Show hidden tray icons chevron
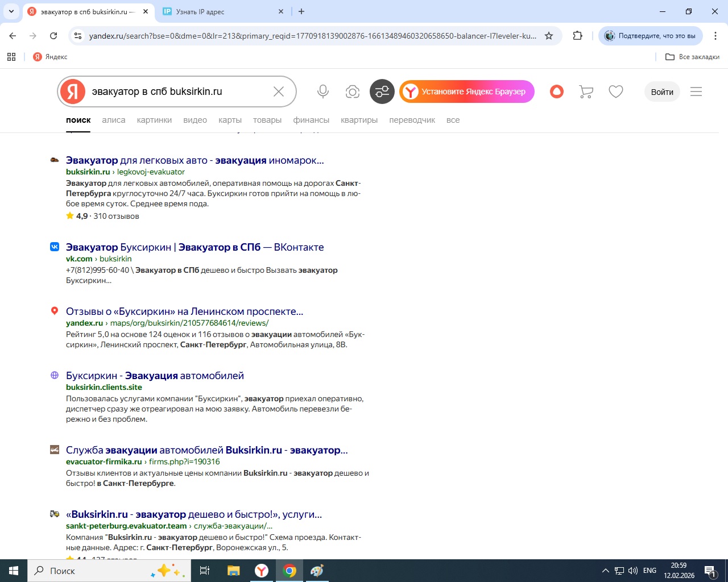This screenshot has width=728, height=582. (605, 571)
